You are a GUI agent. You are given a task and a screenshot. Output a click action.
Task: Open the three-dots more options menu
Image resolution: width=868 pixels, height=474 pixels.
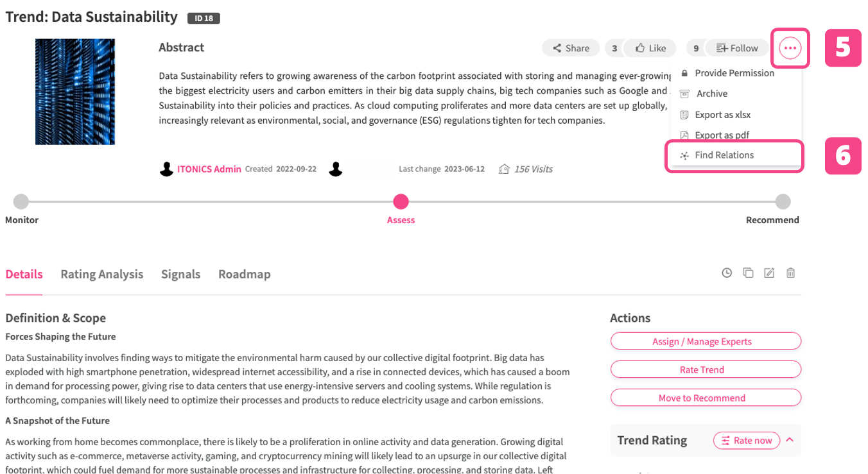pyautogui.click(x=790, y=48)
